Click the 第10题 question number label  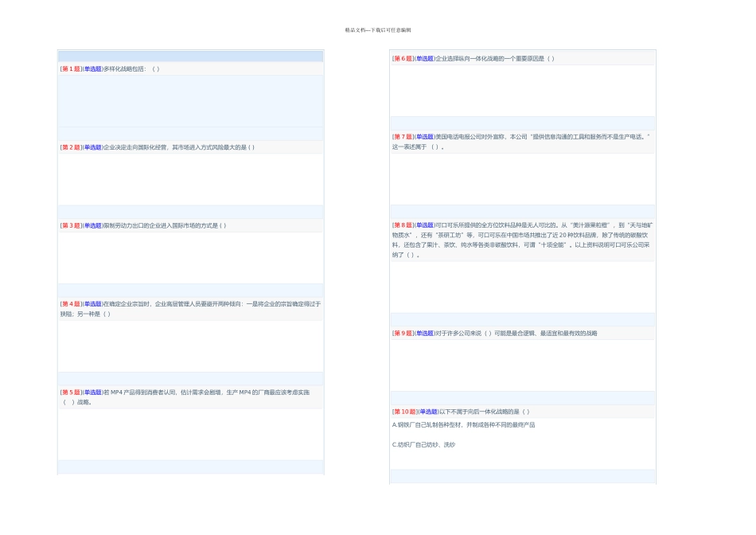404,412
